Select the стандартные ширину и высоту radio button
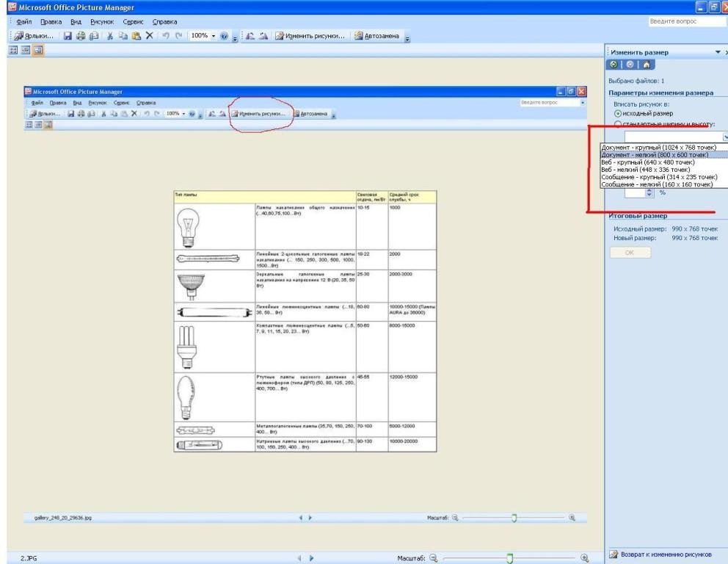Image resolution: width=728 pixels, height=564 pixels. 617,124
